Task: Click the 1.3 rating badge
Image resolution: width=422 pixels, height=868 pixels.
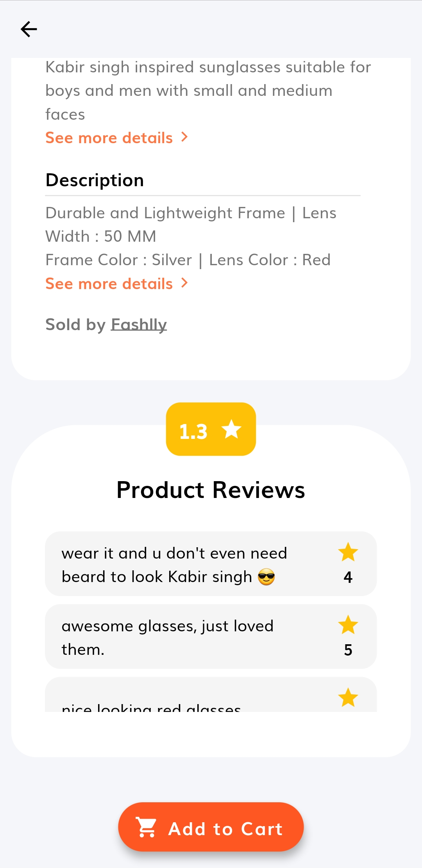Action: click(x=211, y=429)
